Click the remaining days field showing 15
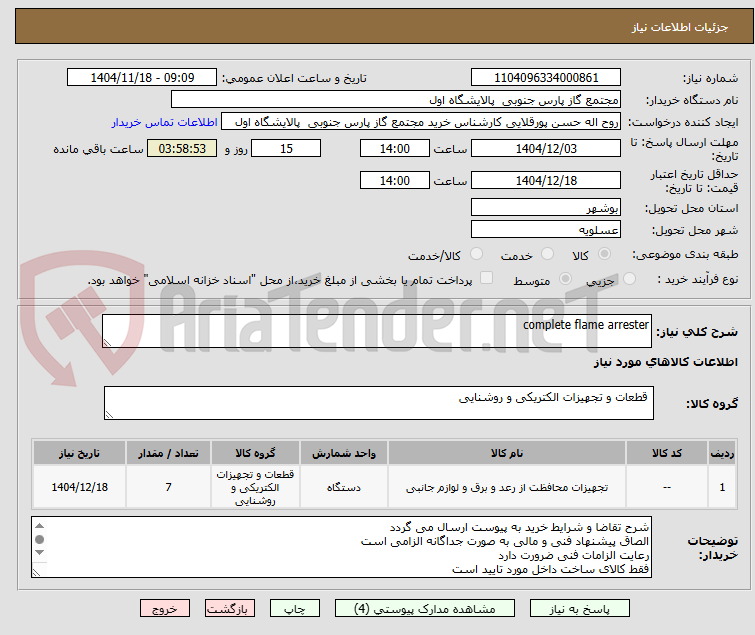Viewport: 755px width, 635px height. [x=286, y=148]
